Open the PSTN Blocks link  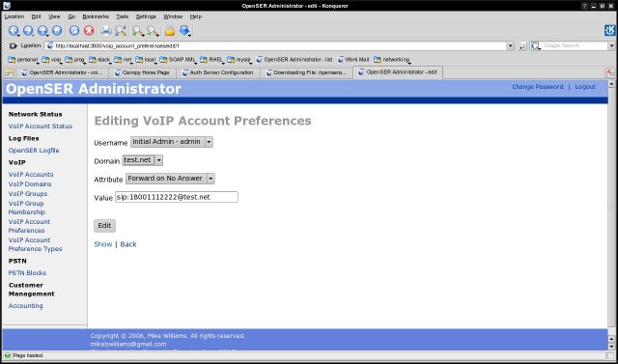click(27, 272)
